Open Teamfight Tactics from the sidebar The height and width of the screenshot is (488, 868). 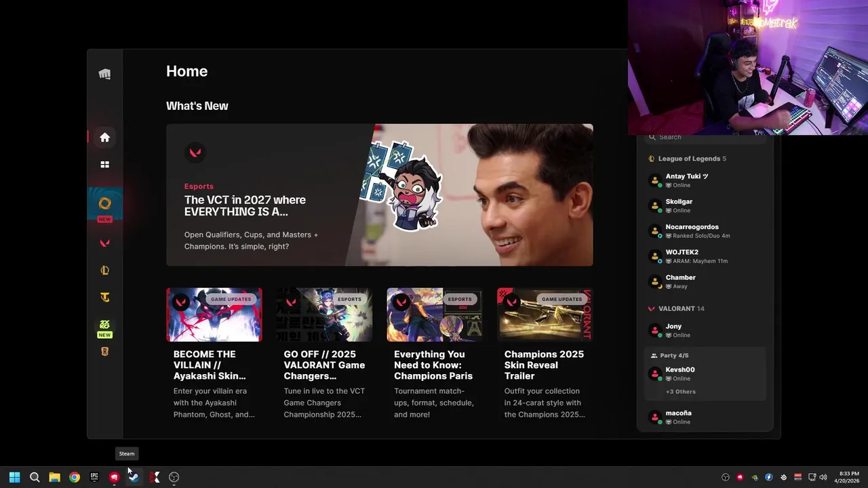pos(104,298)
